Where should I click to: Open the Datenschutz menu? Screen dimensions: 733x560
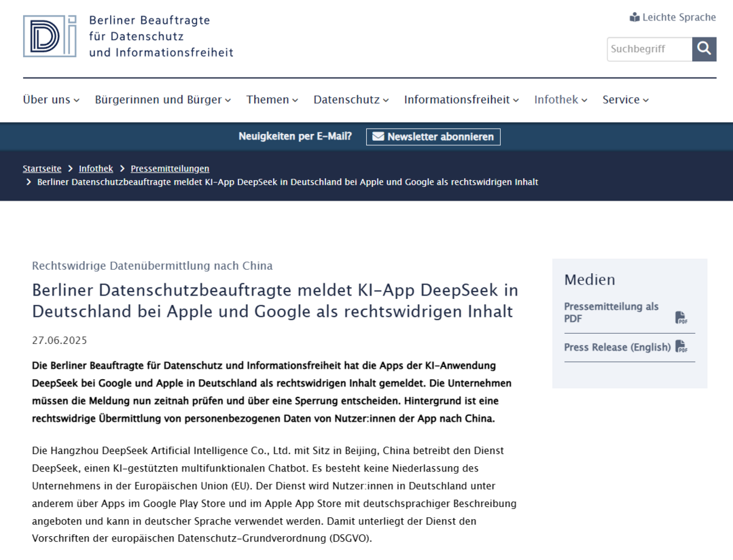tap(351, 100)
